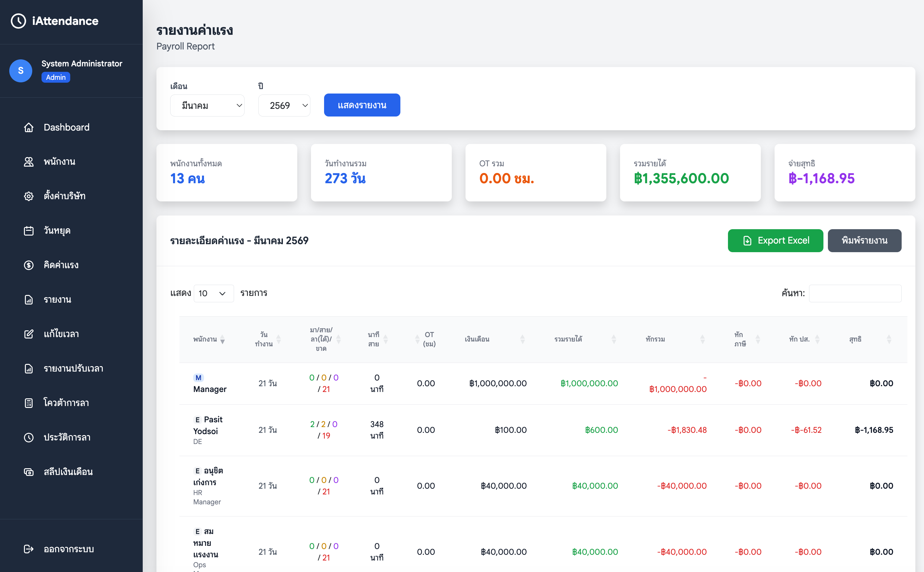
Task: Click the employees people icon in sidebar
Action: (x=29, y=162)
